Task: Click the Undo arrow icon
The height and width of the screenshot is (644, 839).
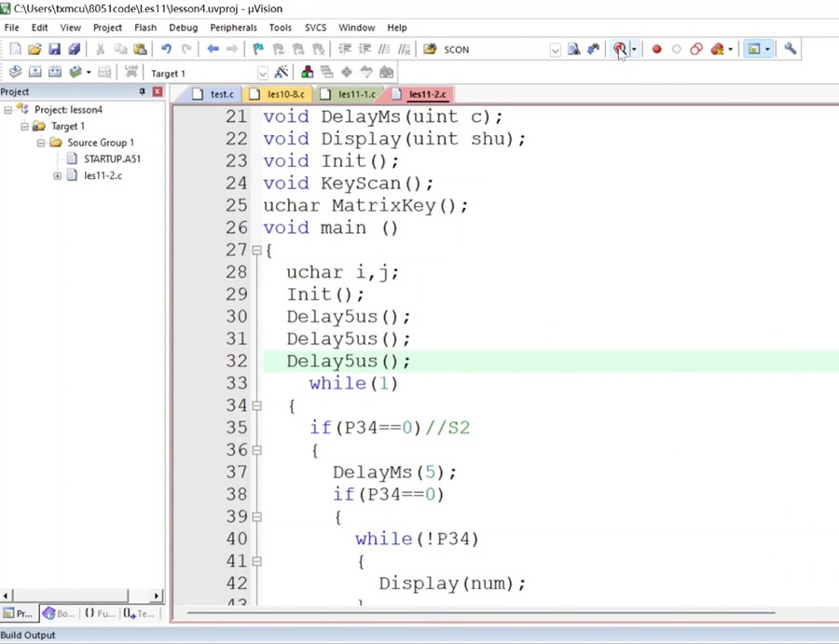Action: coord(166,49)
